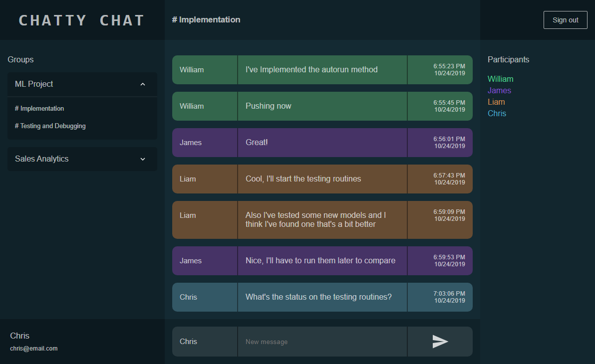This screenshot has height=364, width=595.
Task: Open the # Testing and Debugging channel
Action: (x=50, y=126)
